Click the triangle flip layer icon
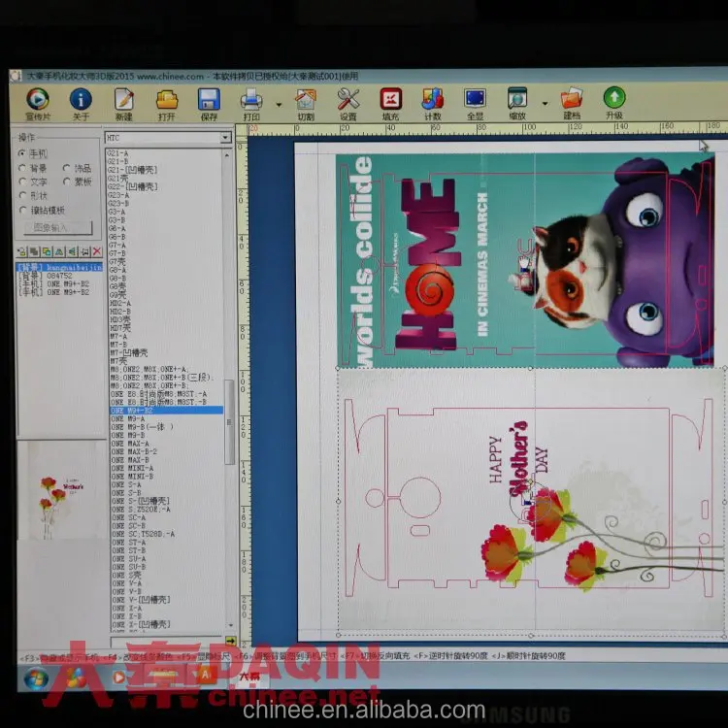728x728 pixels. coord(59,251)
